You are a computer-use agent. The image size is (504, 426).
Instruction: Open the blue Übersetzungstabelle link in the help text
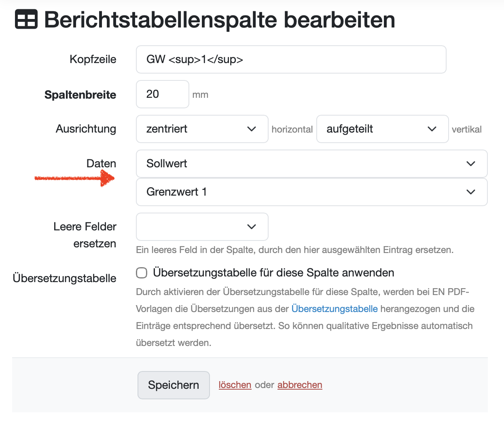point(334,309)
